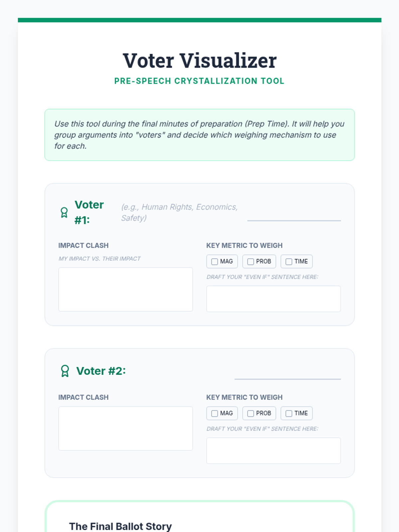Click the Voter Visualizer title
This screenshot has height=532, width=399.
pos(199,61)
